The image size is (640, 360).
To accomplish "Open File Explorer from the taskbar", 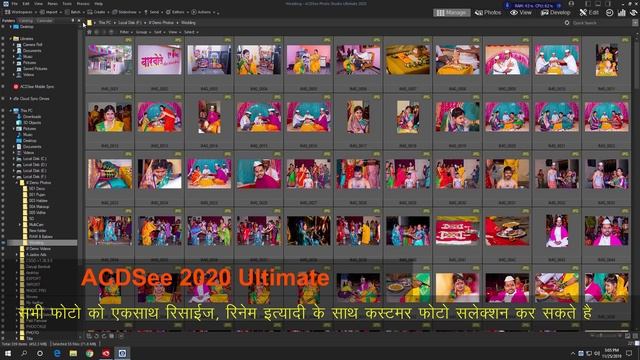I will (73, 353).
